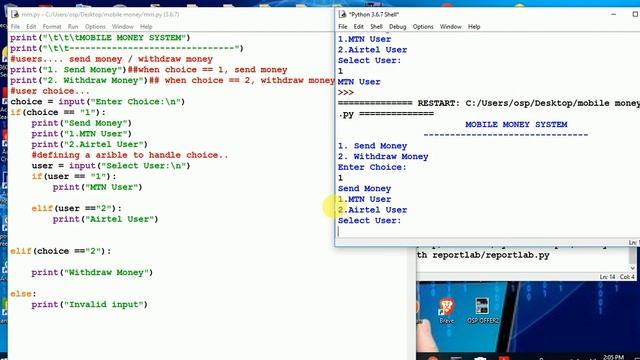The width and height of the screenshot is (640, 360).
Task: Click the code line print("Invalid input")
Action: (x=89, y=304)
